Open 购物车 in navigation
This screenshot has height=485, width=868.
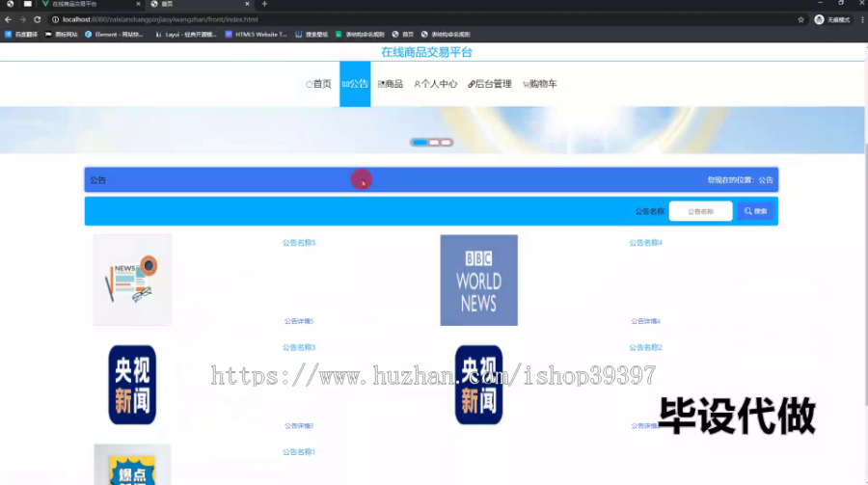(x=540, y=84)
